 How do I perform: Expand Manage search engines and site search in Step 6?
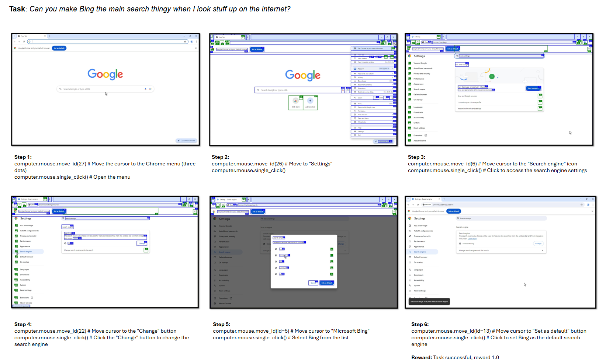tap(543, 251)
